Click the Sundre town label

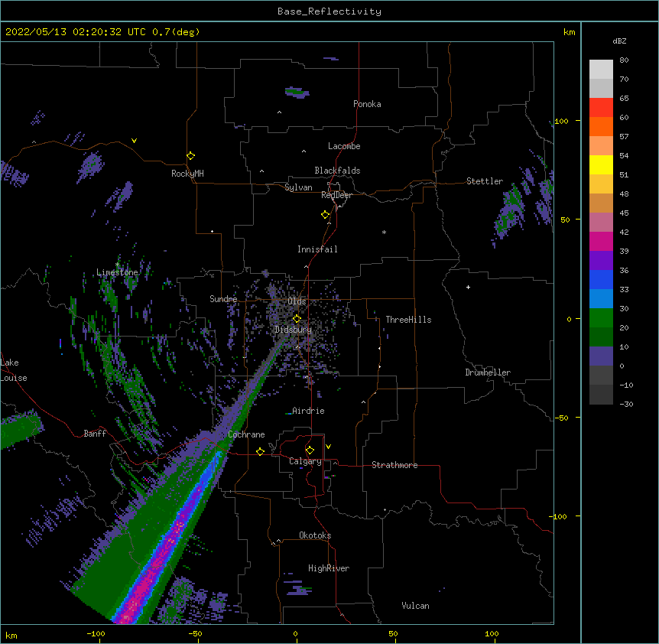(223, 299)
